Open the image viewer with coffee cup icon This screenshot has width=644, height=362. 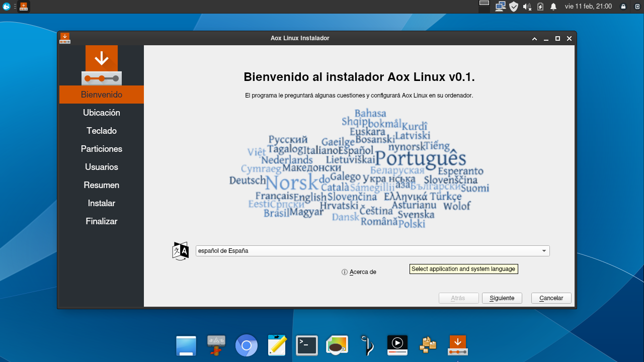[337, 346]
